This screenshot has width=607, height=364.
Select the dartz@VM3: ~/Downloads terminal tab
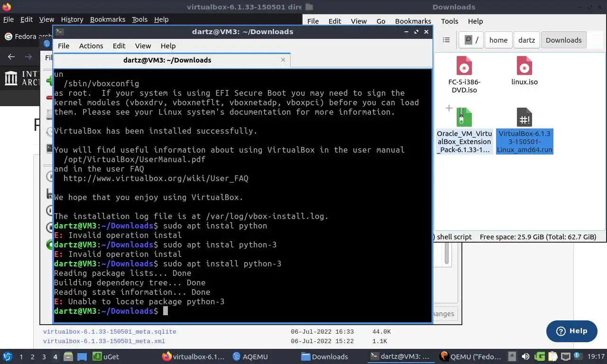pyautogui.click(x=172, y=60)
